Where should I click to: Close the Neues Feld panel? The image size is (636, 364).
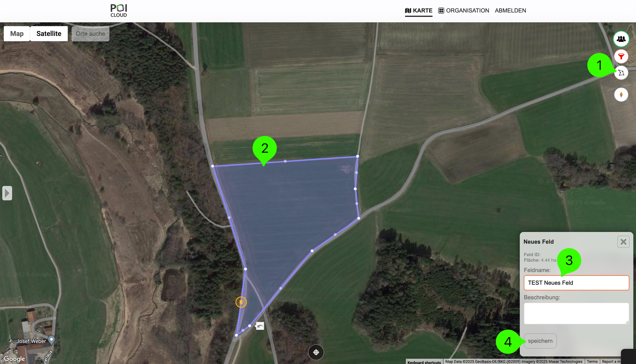pos(624,242)
